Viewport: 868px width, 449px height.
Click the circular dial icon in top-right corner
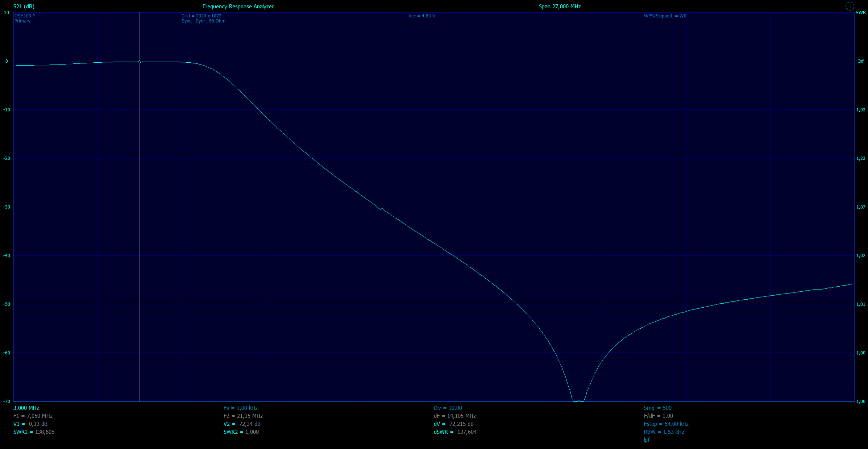point(850,6)
